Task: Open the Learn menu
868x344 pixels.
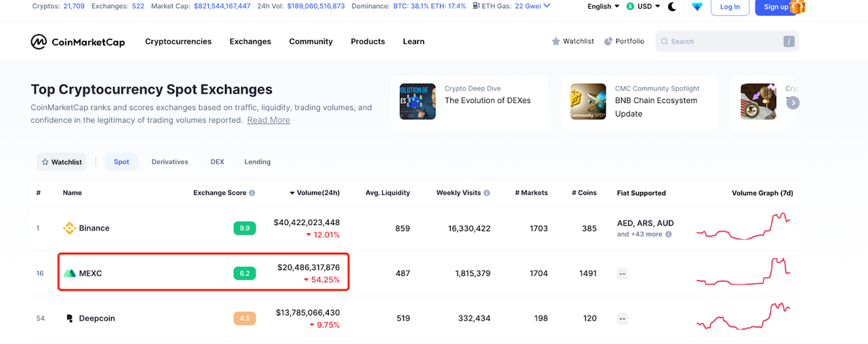Action: pyautogui.click(x=414, y=41)
